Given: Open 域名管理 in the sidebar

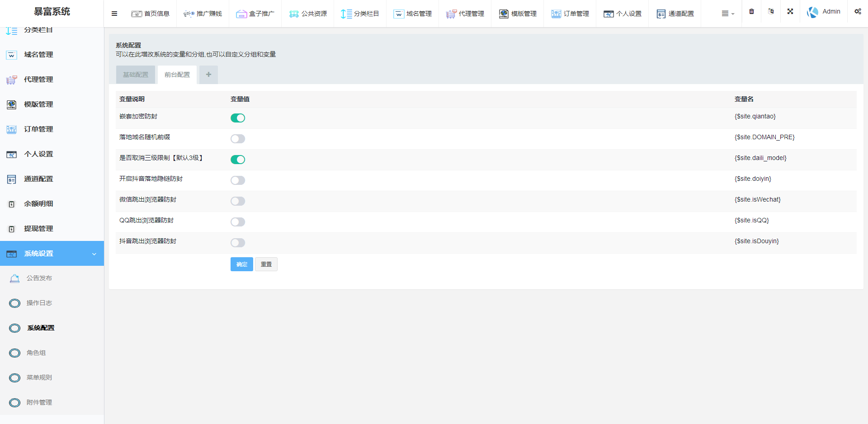Looking at the screenshot, I should coord(52,55).
